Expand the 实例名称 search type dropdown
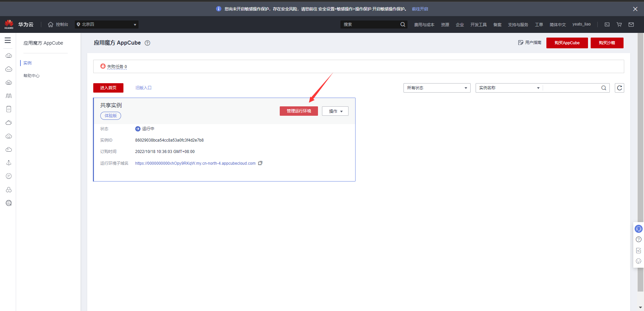Screen dimensions: 644x311 (x=509, y=88)
